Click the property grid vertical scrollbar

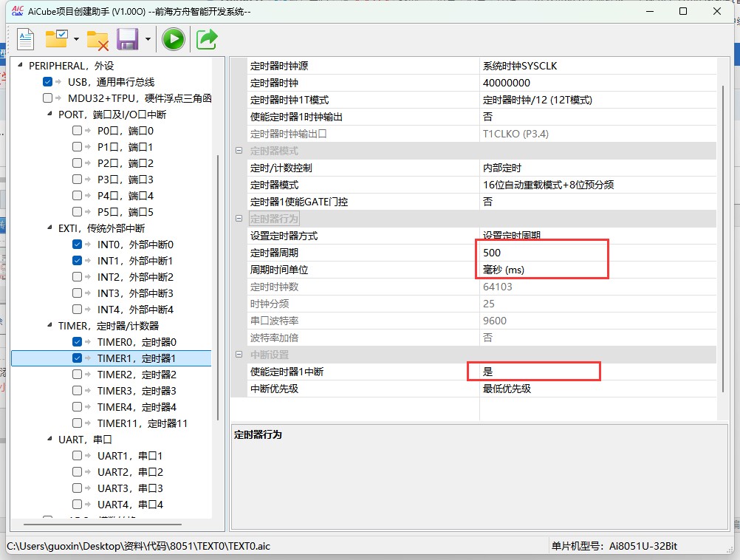coord(723,239)
